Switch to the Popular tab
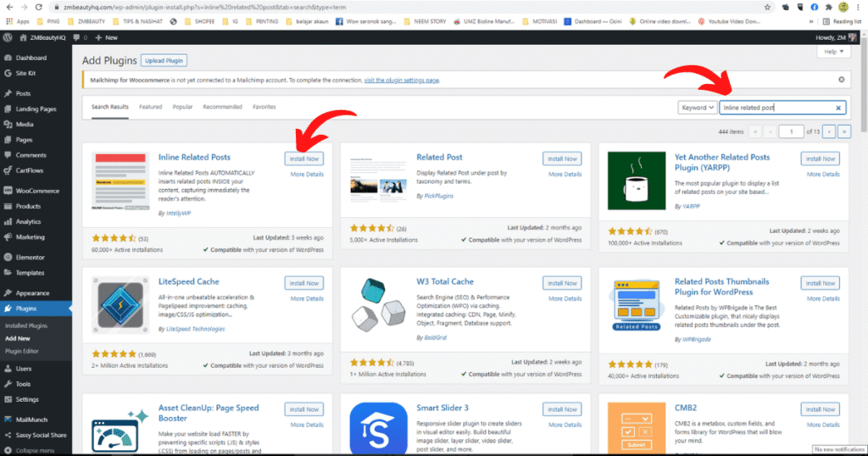 [x=182, y=107]
